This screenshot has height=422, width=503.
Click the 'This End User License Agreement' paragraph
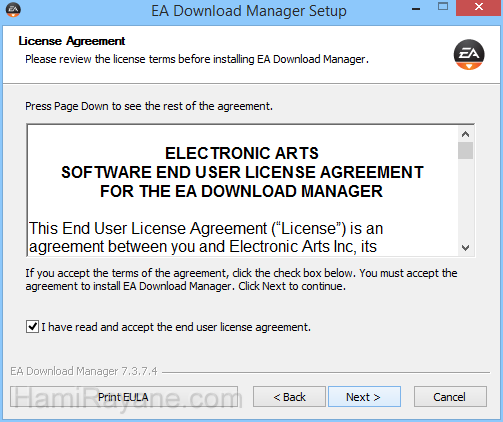point(206,237)
